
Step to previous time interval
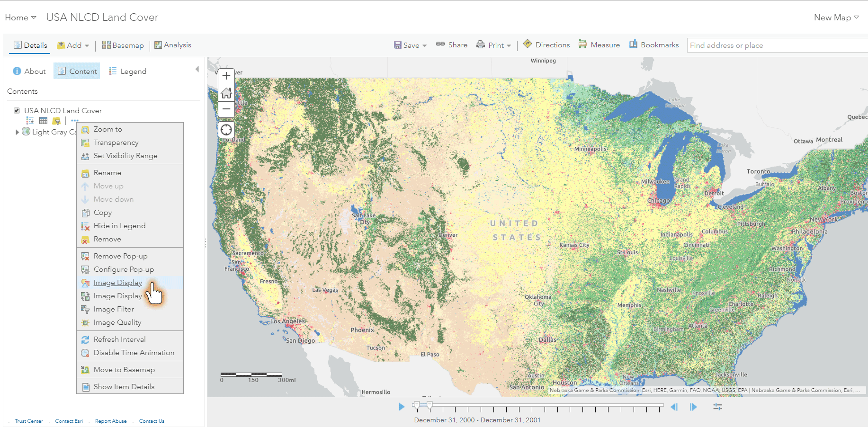click(x=674, y=407)
